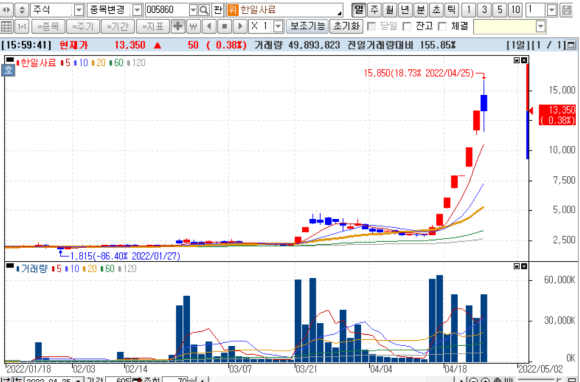Click the magnifier stock search icon

click(203, 10)
